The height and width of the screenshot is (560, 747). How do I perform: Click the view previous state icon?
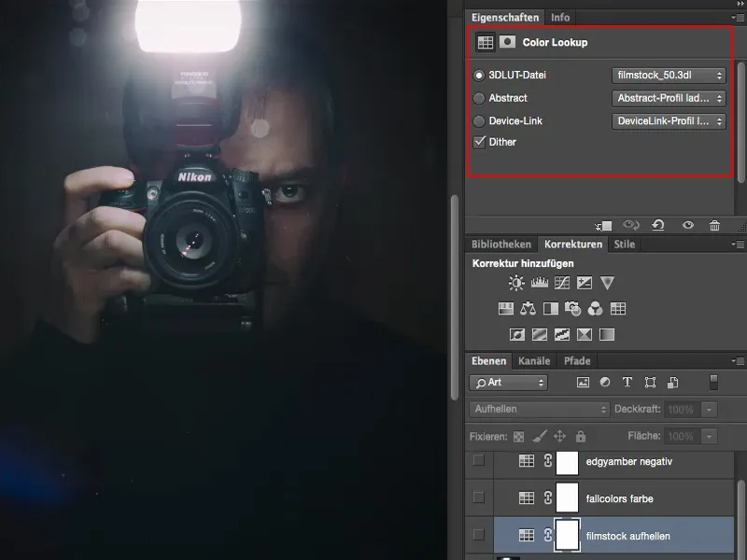(x=631, y=225)
